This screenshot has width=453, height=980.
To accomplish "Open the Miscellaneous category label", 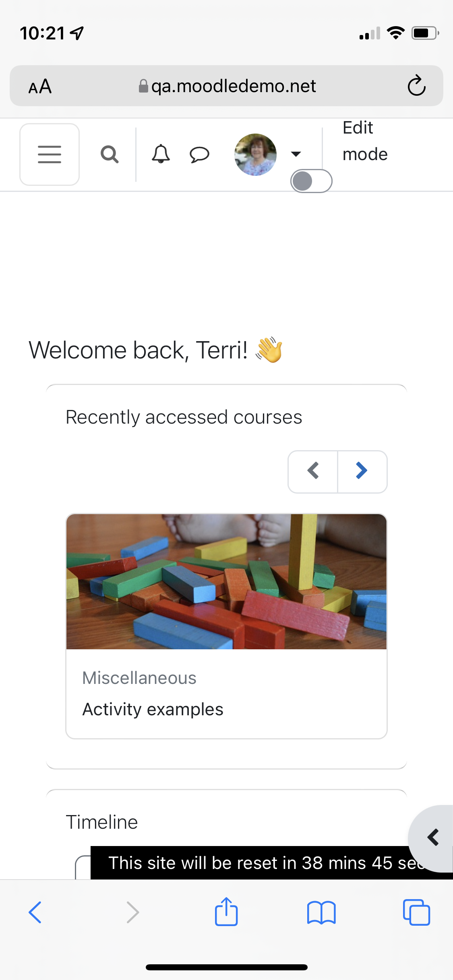I will pyautogui.click(x=139, y=678).
